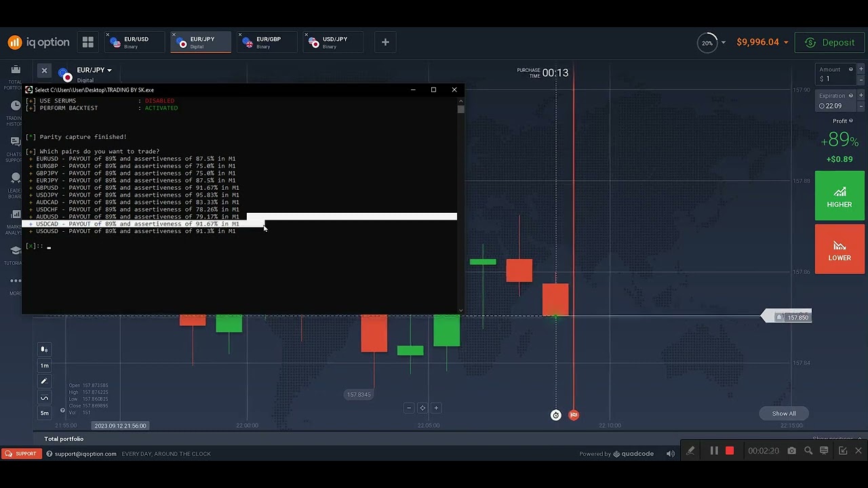Image resolution: width=868 pixels, height=488 pixels.
Task: Pause the screen recording
Action: pyautogui.click(x=714, y=451)
